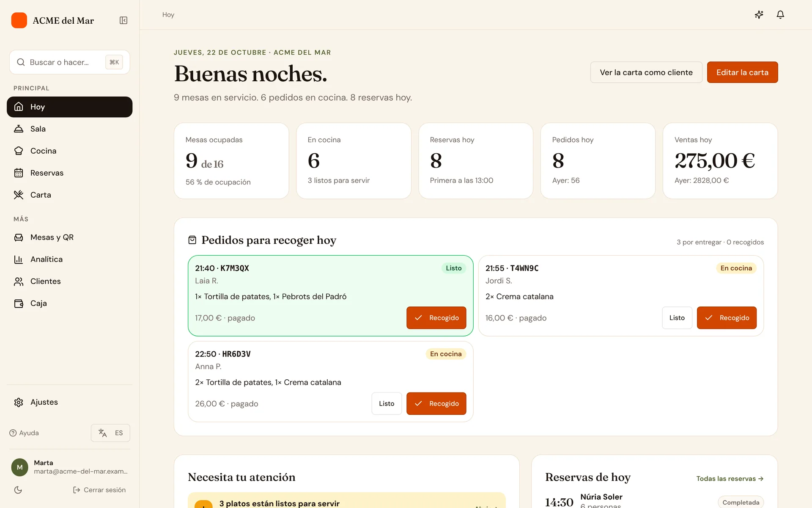The height and width of the screenshot is (508, 812).
Task: Click Ver la carta como cliente
Action: tap(646, 72)
